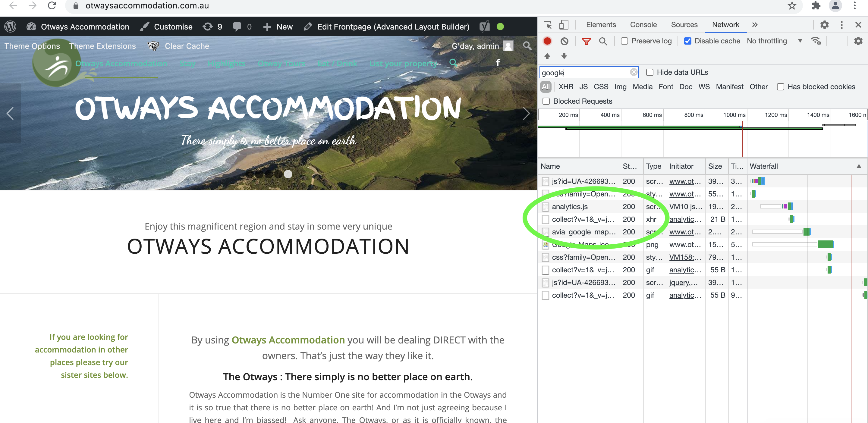This screenshot has height=423, width=868.
Task: Open DevTools settings gear
Action: point(825,25)
